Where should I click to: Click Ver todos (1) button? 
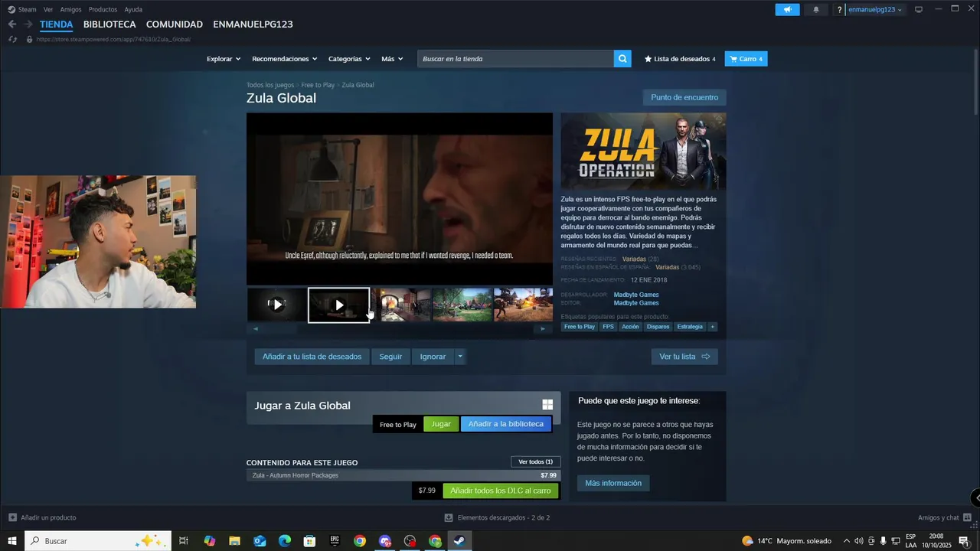coord(535,461)
